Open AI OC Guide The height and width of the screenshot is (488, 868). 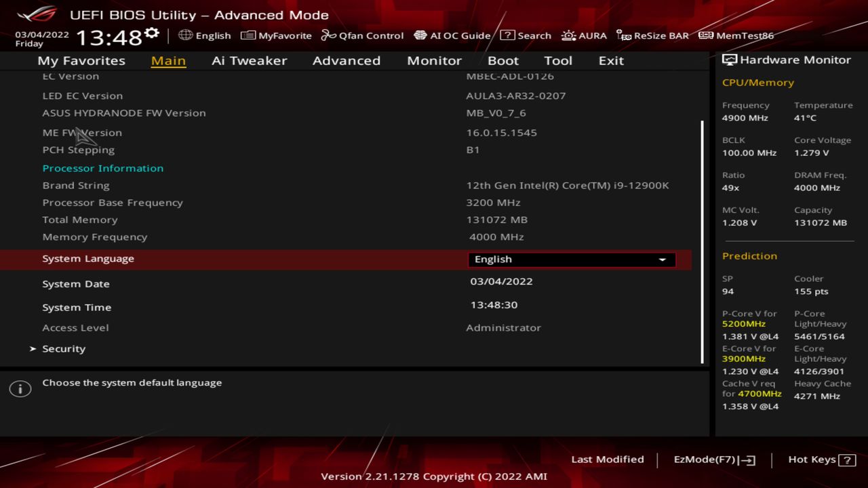click(x=452, y=35)
